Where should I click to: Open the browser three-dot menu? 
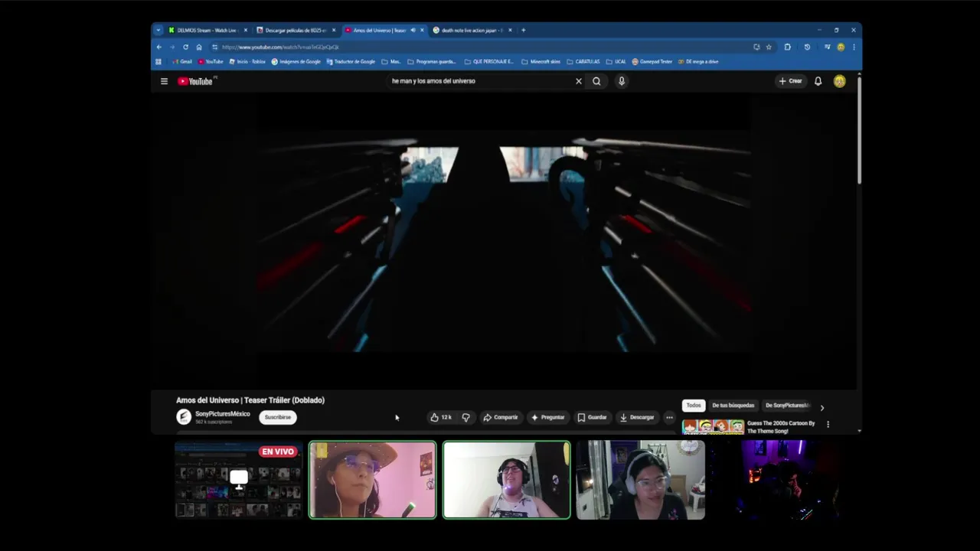click(x=854, y=47)
